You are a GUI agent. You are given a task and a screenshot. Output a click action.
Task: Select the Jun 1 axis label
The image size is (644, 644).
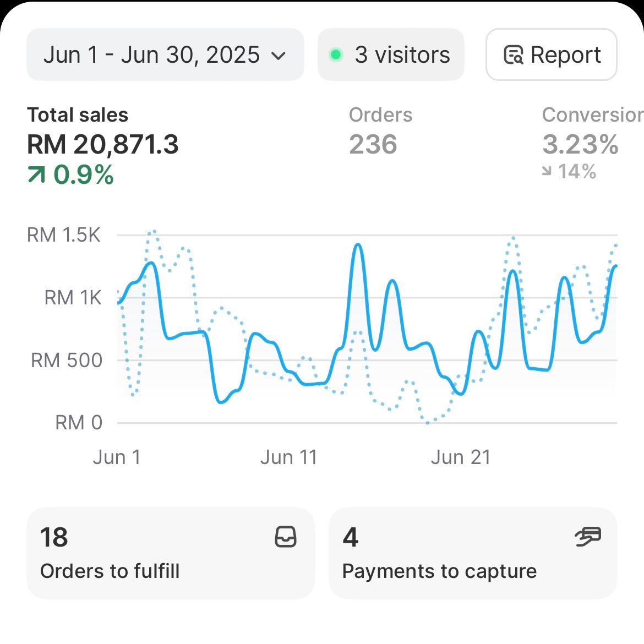117,457
